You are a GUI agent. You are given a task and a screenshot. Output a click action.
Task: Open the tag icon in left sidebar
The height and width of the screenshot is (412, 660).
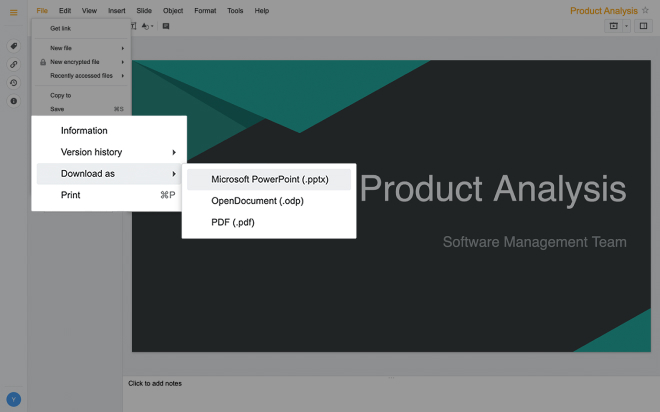pyautogui.click(x=13, y=47)
